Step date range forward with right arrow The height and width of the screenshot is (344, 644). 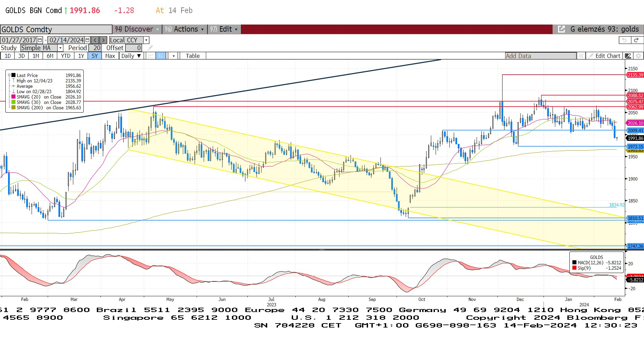click(103, 40)
